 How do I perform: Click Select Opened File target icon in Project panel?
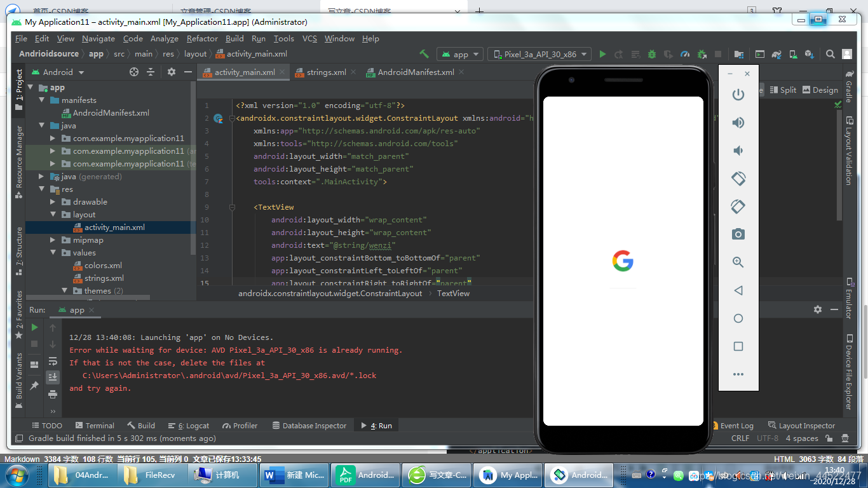[134, 72]
